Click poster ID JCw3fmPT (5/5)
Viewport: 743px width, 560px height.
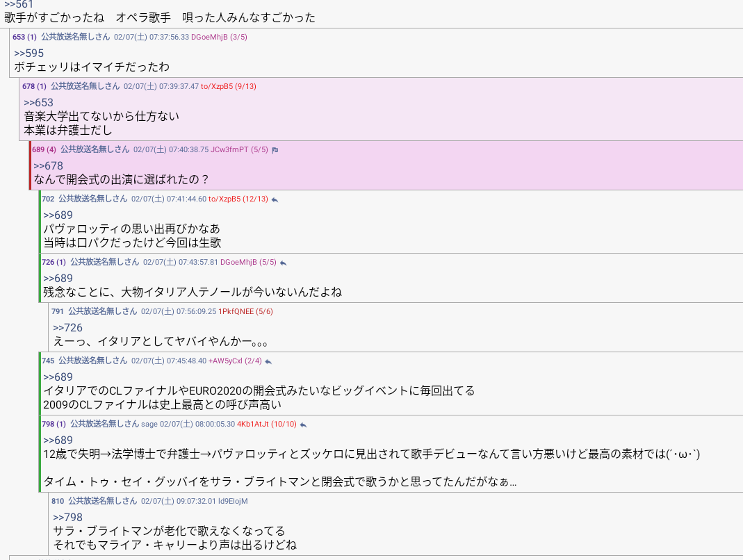coord(239,149)
